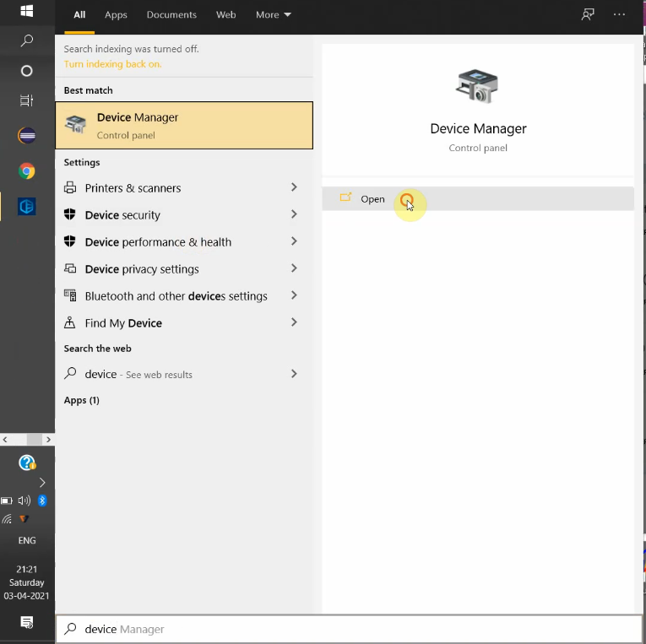Expand Bluetooth and other devices arrow

pyautogui.click(x=294, y=295)
